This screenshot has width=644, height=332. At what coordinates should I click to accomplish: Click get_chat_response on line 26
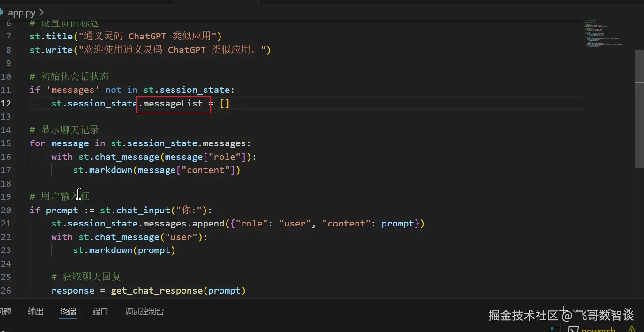157,291
